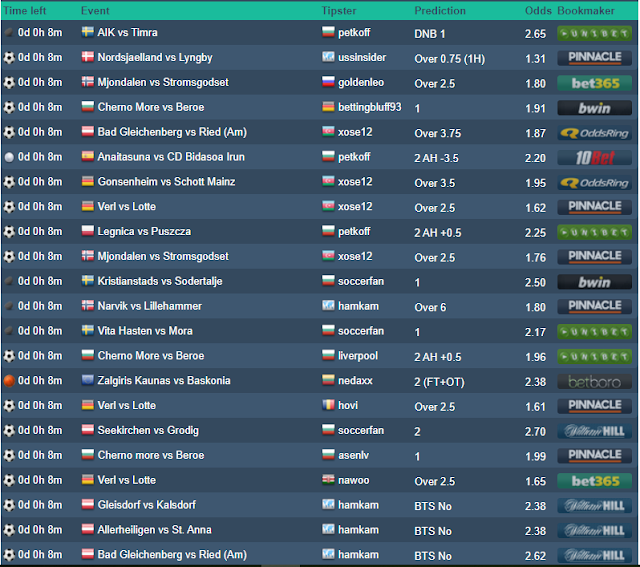Image resolution: width=640 pixels, height=567 pixels.
Task: Open OddsRing logo in Bad Gleichenberg Over 3.75 row
Action: tap(594, 133)
